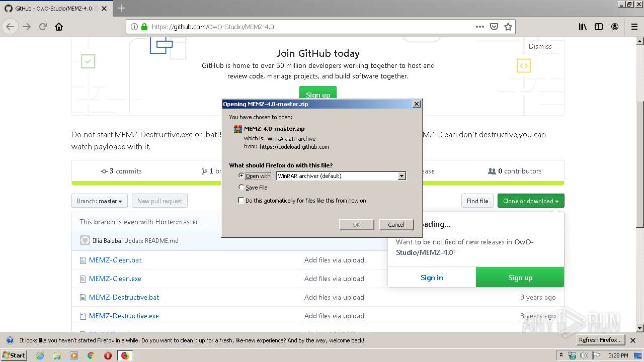Show site information icon in address bar
This screenshot has height=362, width=644.
click(134, 27)
